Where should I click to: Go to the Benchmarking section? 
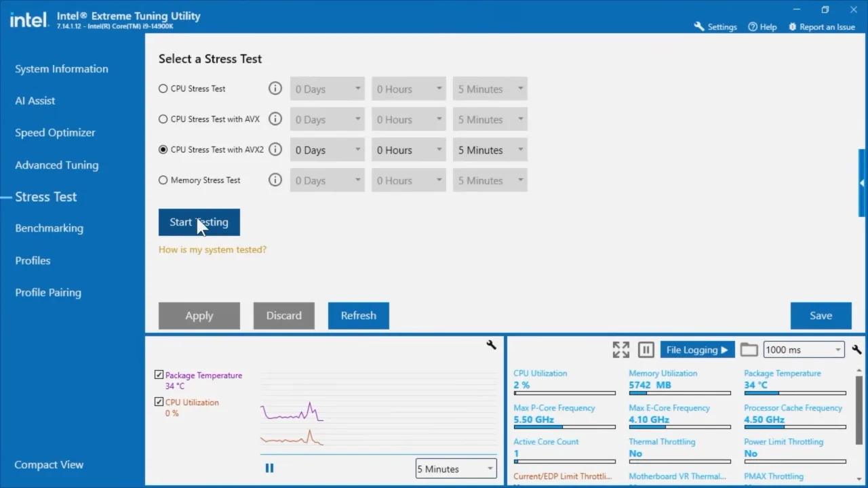49,228
